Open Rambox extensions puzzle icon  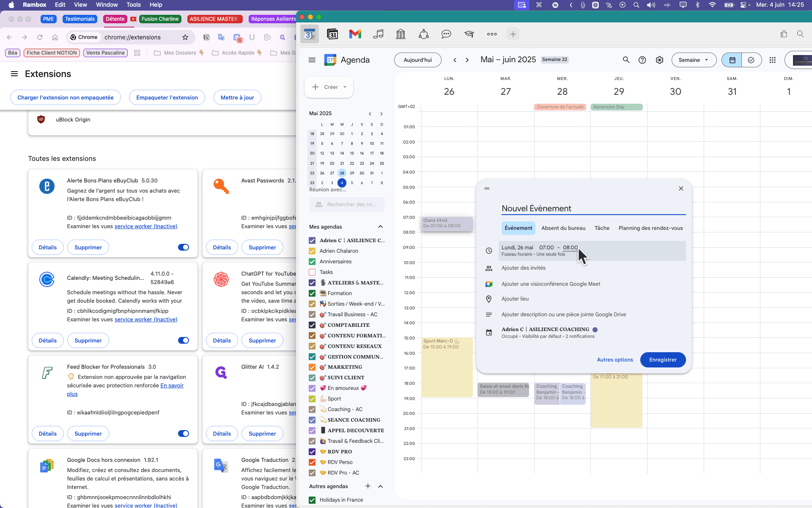[x=784, y=34]
